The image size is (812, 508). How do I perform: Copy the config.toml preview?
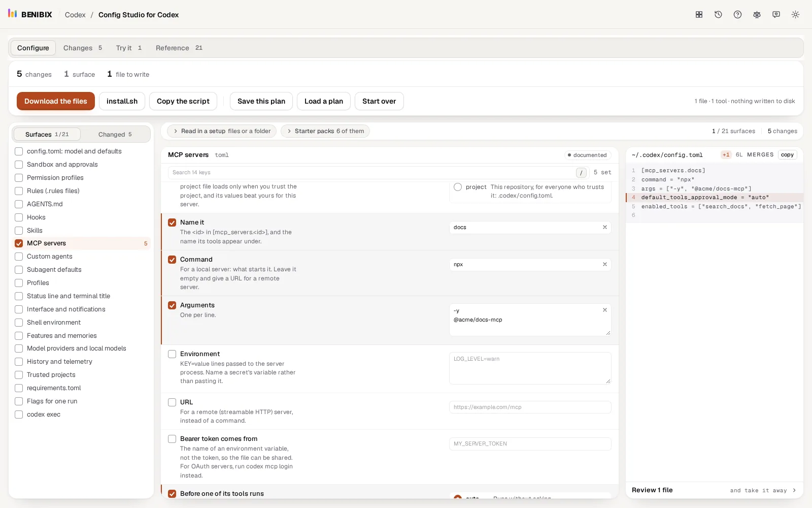pyautogui.click(x=787, y=155)
